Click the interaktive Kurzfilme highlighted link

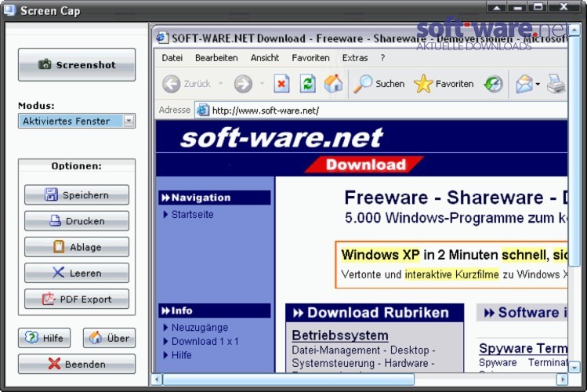tap(452, 274)
